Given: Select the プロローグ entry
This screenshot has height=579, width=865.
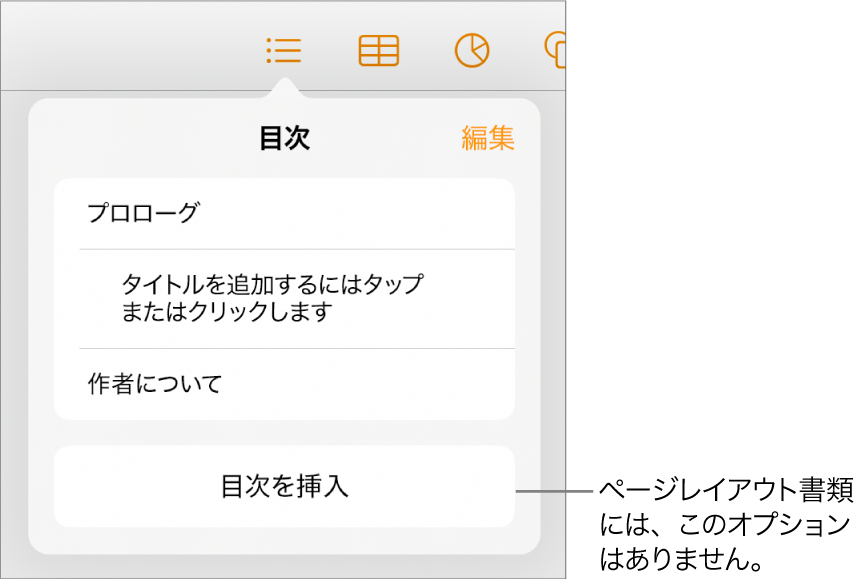Looking at the screenshot, I should pyautogui.click(x=284, y=214).
